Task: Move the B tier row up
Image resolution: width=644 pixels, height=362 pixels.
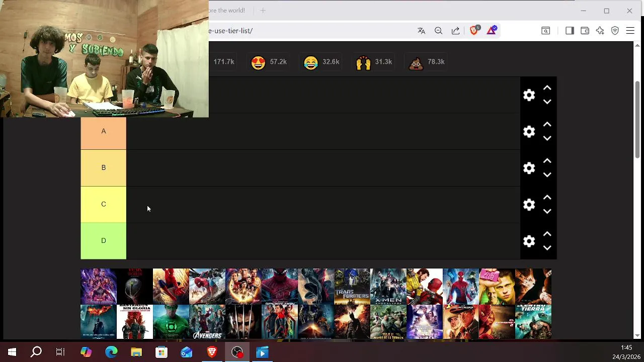Action: tap(547, 161)
